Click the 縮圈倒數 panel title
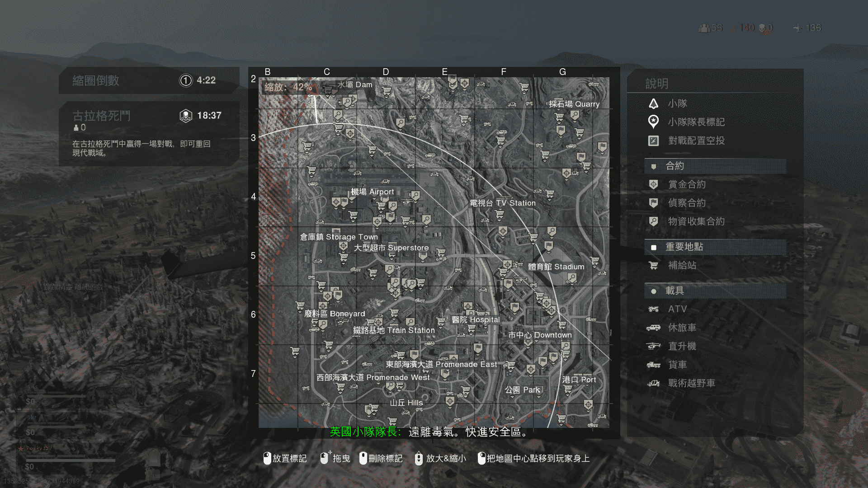Viewport: 868px width, 488px height. 96,80
